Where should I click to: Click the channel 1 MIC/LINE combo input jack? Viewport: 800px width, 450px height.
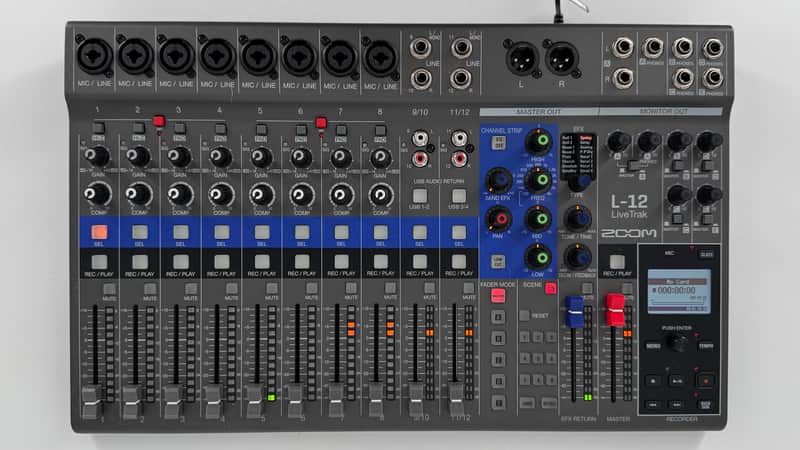click(94, 55)
